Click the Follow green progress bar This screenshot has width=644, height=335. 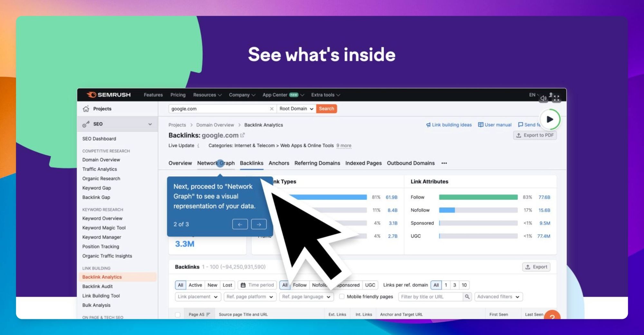(x=478, y=197)
